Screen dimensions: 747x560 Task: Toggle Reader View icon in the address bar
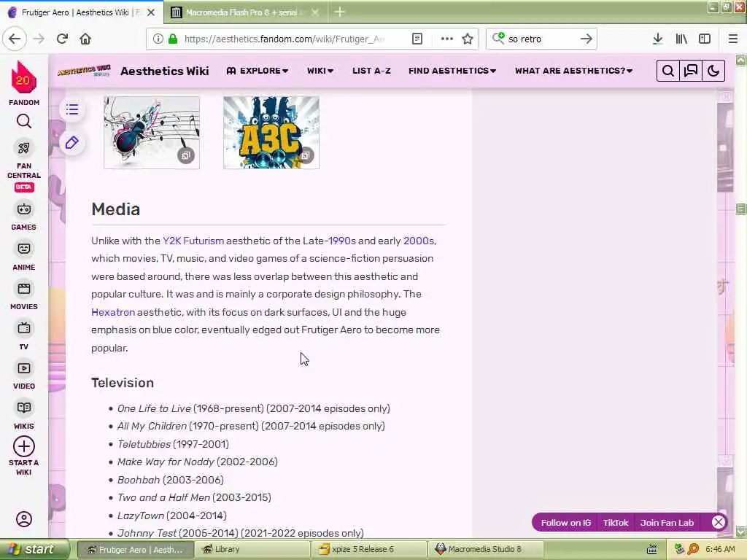coord(417,39)
